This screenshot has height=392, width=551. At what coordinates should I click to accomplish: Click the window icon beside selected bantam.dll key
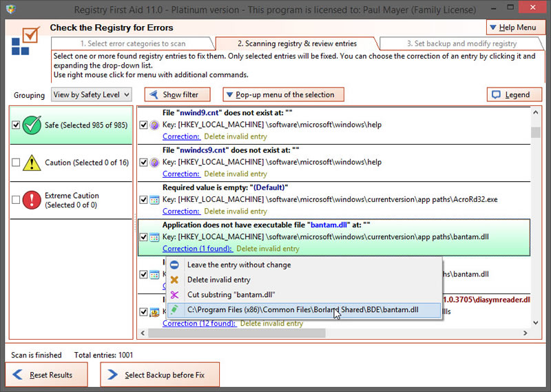click(x=154, y=237)
